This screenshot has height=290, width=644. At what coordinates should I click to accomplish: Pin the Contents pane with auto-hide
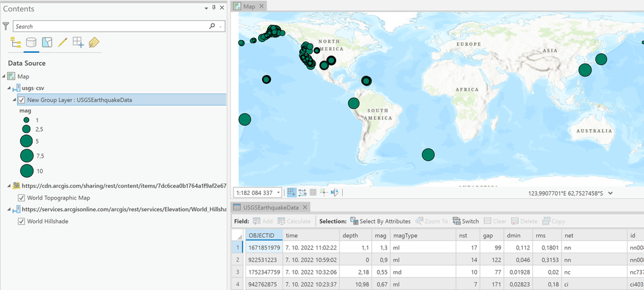click(214, 8)
